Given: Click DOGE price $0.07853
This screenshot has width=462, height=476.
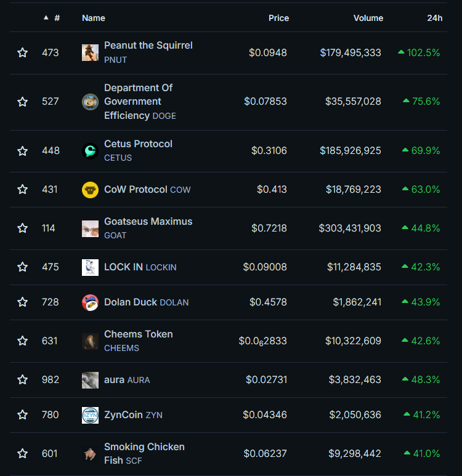Looking at the screenshot, I should click(x=265, y=102).
